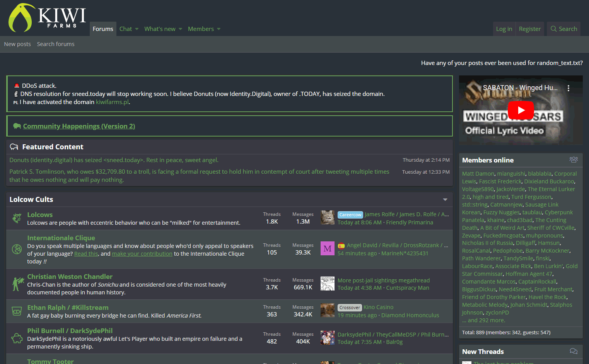Click the Kiwi Farms logo
589x364 pixels.
[x=47, y=18]
